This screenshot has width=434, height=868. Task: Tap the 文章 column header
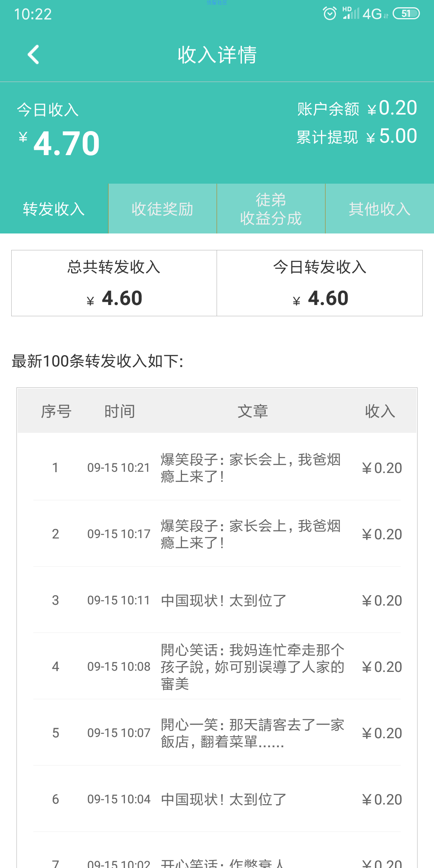[253, 411]
